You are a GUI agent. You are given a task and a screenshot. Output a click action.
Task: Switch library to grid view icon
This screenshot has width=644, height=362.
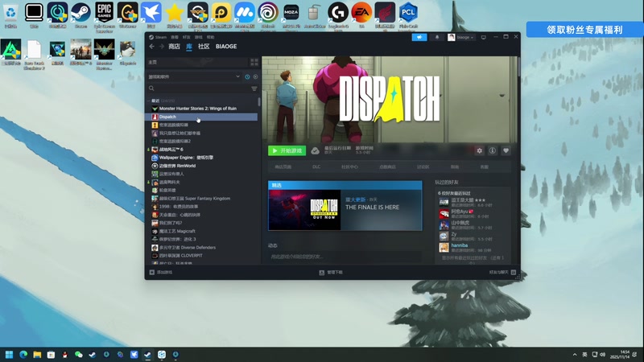coord(254,62)
